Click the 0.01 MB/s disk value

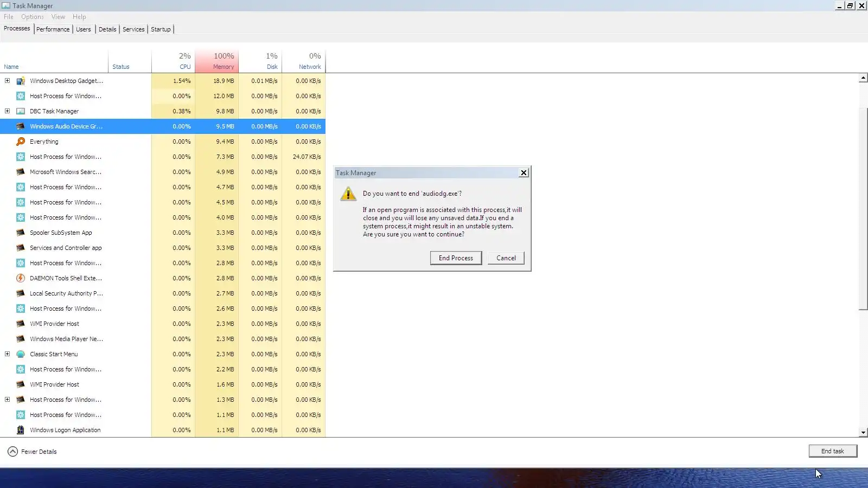tap(264, 81)
